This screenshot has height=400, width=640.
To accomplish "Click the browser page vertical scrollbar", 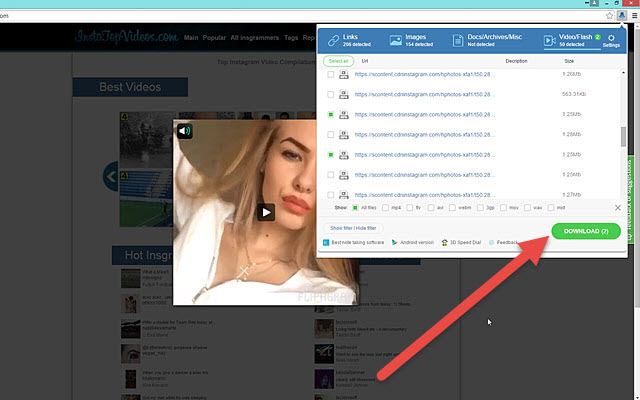I will (638, 163).
